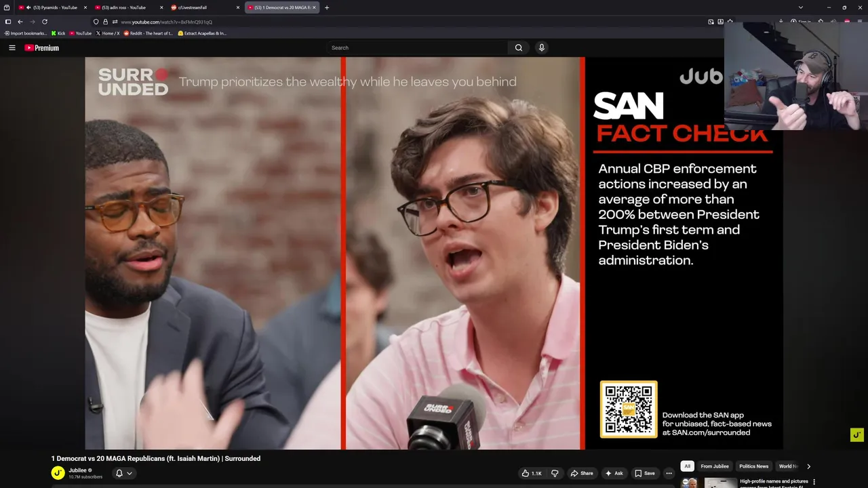Click the green Jubilee widget icon at right edge

[x=857, y=434]
